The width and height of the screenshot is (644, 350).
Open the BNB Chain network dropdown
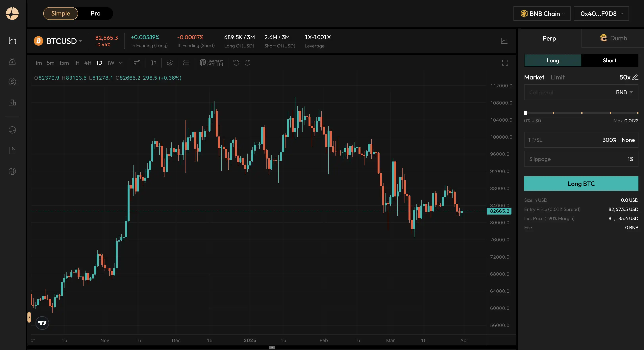[542, 14]
